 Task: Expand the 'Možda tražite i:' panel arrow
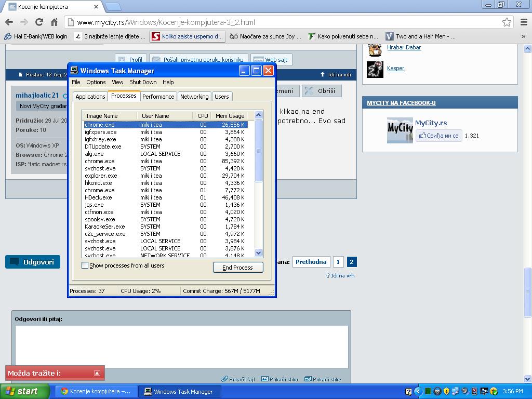pyautogui.click(x=97, y=373)
